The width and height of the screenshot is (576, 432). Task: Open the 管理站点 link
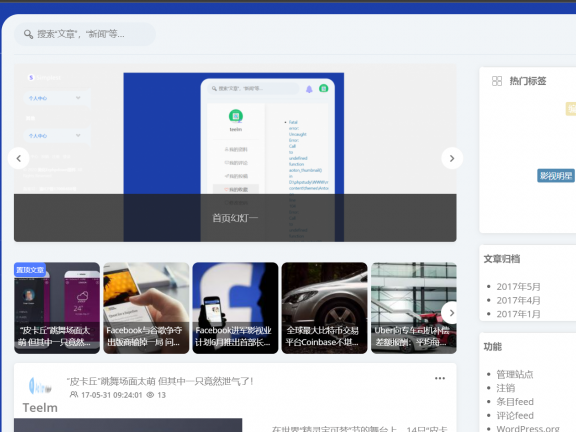515,374
